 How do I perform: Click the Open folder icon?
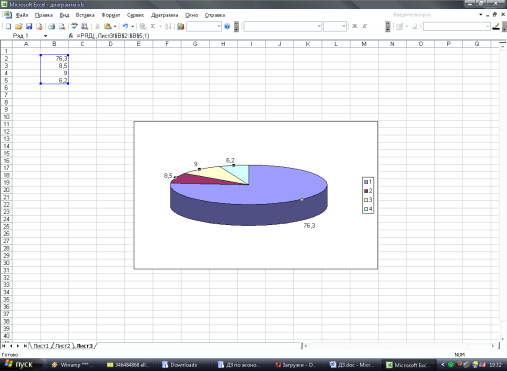[19, 26]
